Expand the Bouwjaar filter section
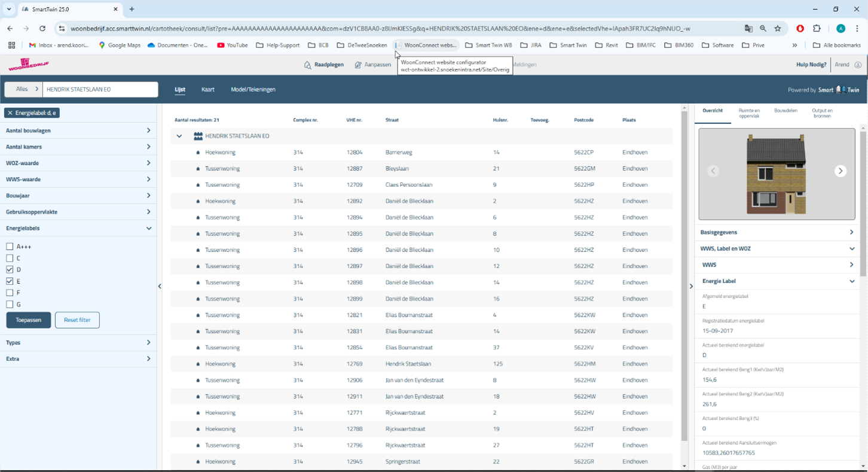The width and height of the screenshot is (868, 472). (78, 196)
